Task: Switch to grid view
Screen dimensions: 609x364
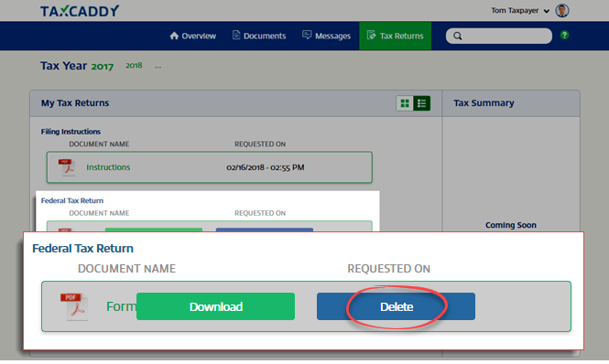Action: [x=405, y=103]
